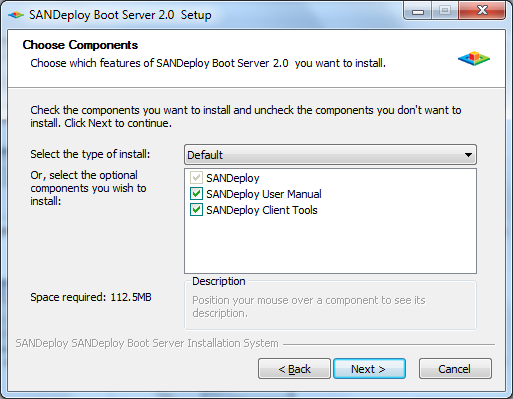Viewport: 513px width, 399px height.
Task: Click the SANDeploy Boot Server 2.0 Setup title text
Action: point(120,15)
